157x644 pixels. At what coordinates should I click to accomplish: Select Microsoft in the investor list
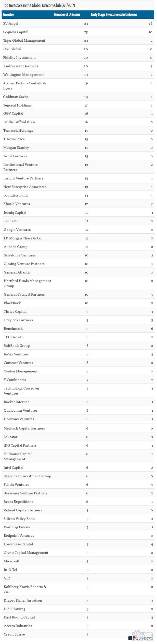pos(12,561)
